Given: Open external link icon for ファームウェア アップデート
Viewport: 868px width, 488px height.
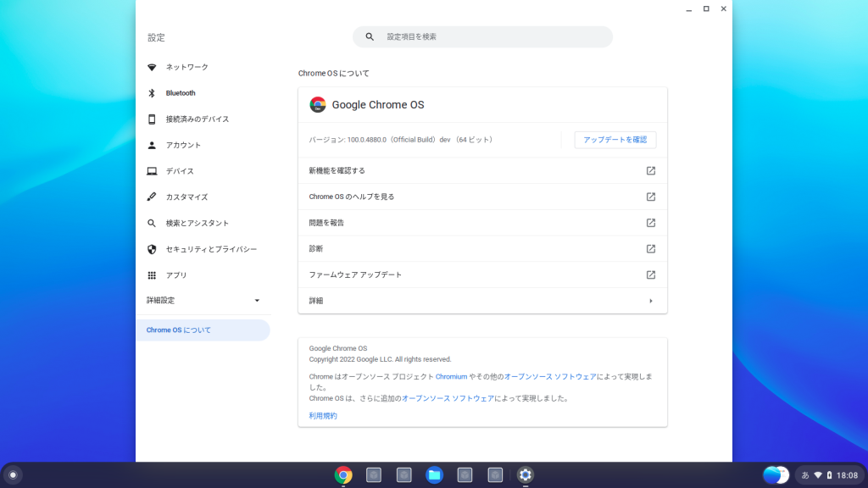Looking at the screenshot, I should 651,275.
